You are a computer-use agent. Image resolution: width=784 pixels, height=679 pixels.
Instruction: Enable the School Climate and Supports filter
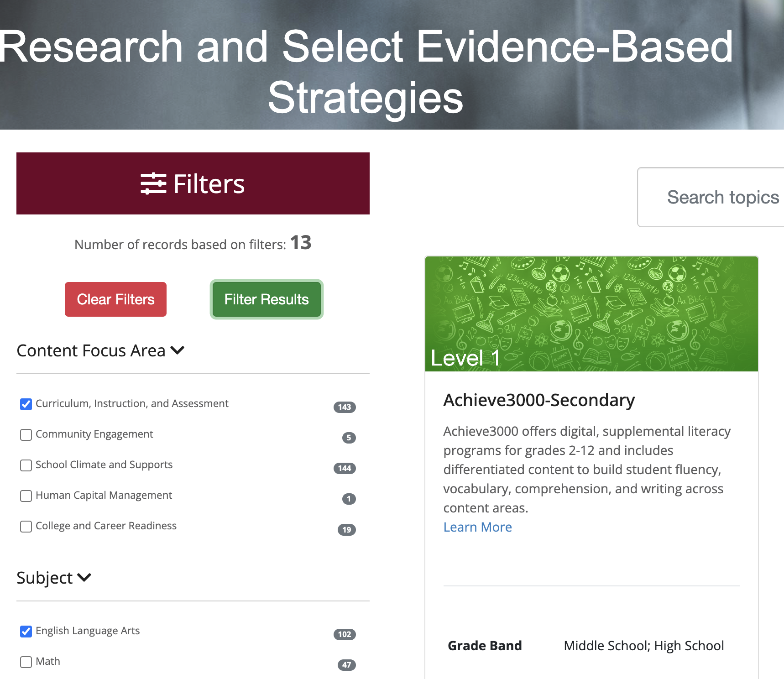tap(26, 465)
